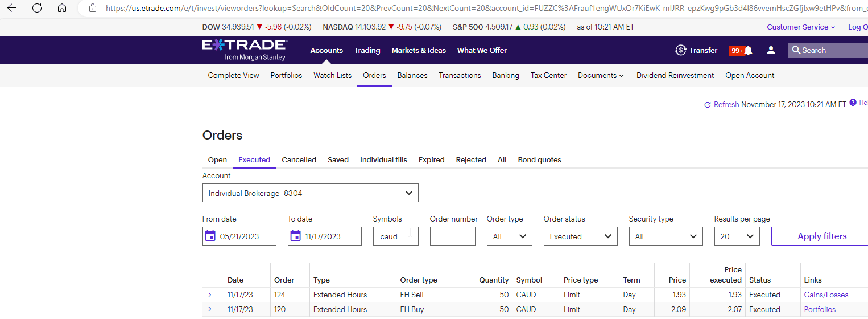Open the Order status dropdown
This screenshot has width=868, height=319.
pos(581,236)
